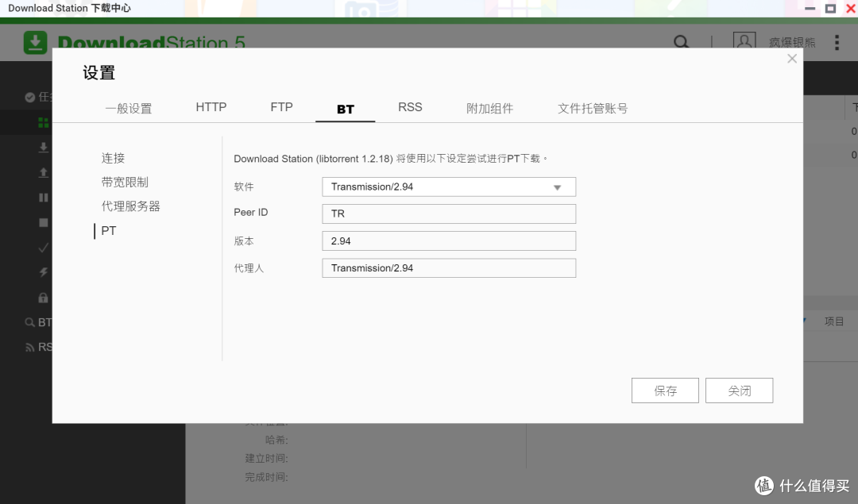Select the completed checkmark icon in the sidebar
858x504 pixels.
[43, 248]
